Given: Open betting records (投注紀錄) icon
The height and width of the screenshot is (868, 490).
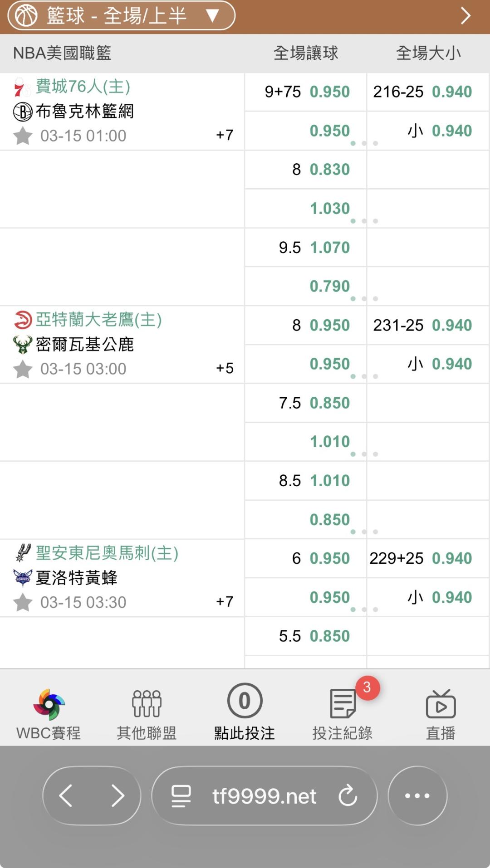Looking at the screenshot, I should 343,705.
